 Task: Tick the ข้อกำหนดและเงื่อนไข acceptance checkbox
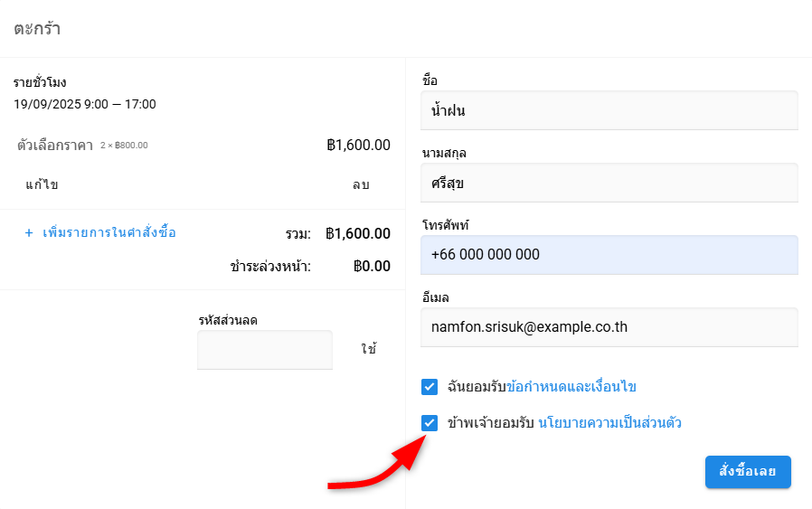click(x=430, y=387)
